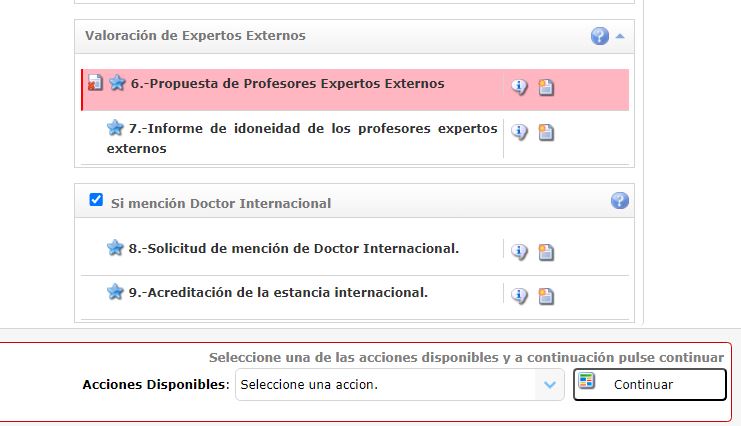Viewport: 741px width, 426px height.
Task: Click document attach icon for item 6
Action: tap(546, 87)
